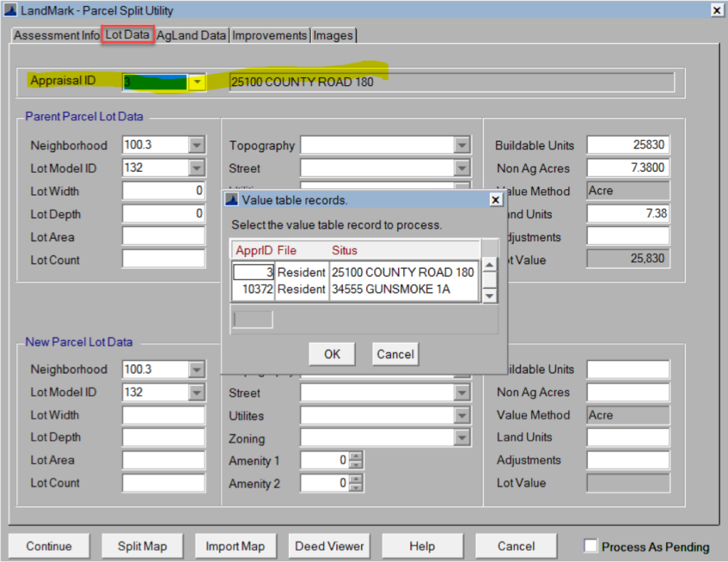Screen dimensions: 728x562
Task: Click the Value table records dialog icon
Action: coord(232,199)
